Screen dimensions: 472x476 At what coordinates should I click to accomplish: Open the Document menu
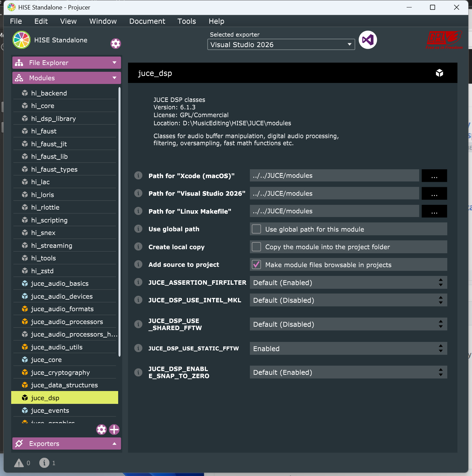point(147,21)
